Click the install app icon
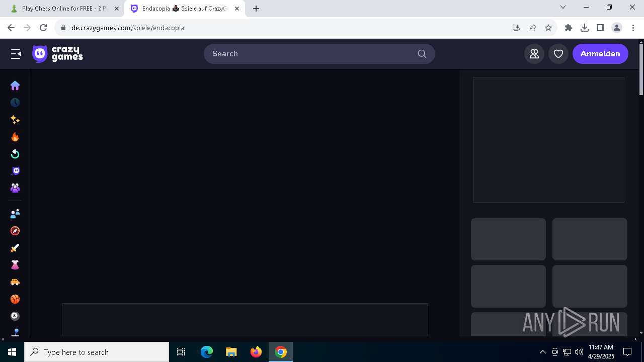644x362 pixels. point(516,28)
